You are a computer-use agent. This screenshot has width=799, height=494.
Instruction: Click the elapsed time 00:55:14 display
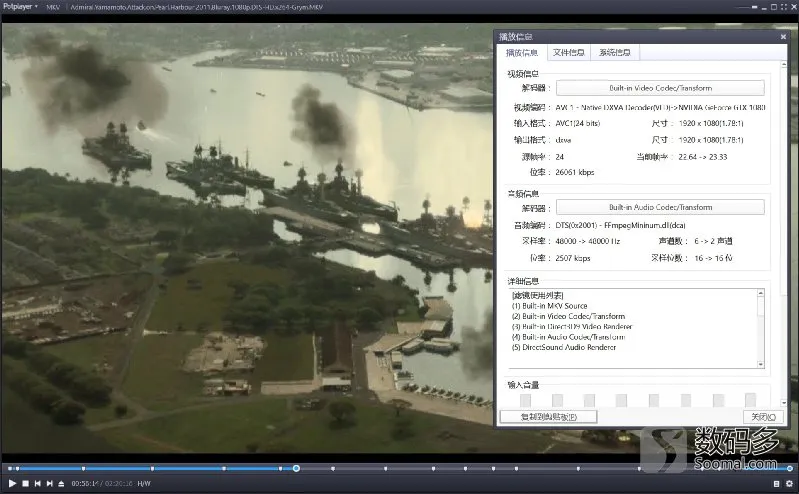[x=86, y=483]
